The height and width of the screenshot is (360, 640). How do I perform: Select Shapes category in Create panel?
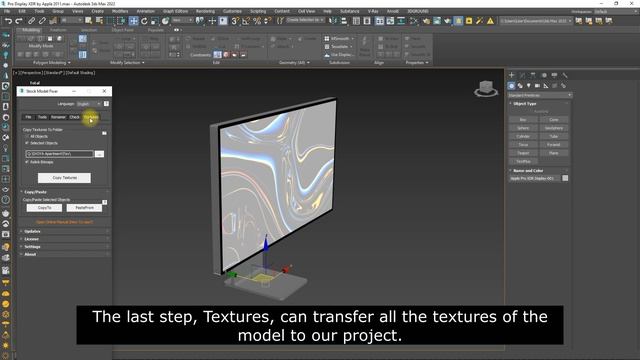[x=520, y=86]
